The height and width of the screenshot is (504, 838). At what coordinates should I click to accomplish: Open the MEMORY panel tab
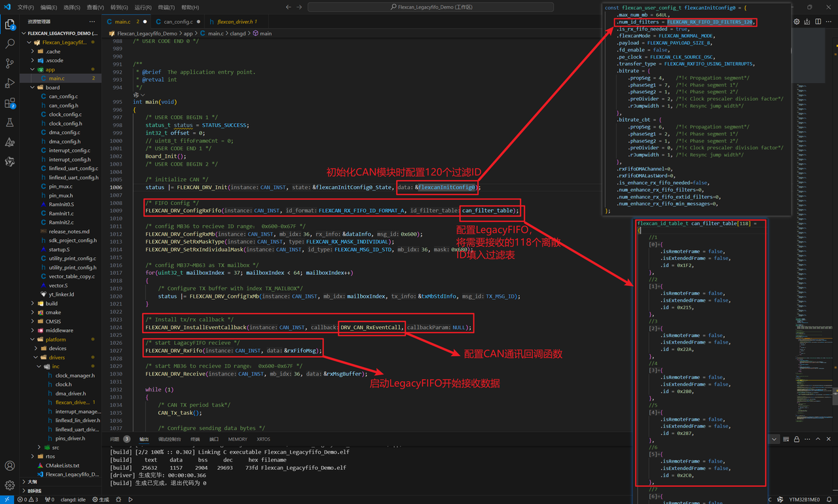tap(238, 439)
